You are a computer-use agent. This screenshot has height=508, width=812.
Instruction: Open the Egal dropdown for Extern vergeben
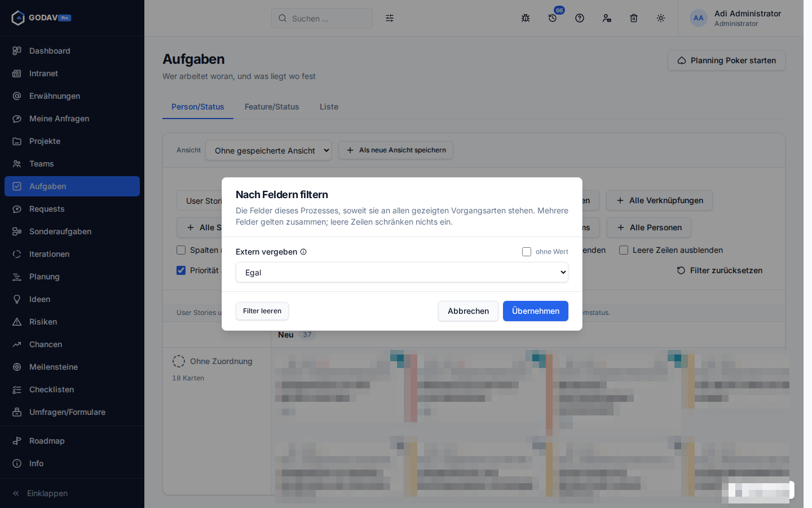coord(402,272)
